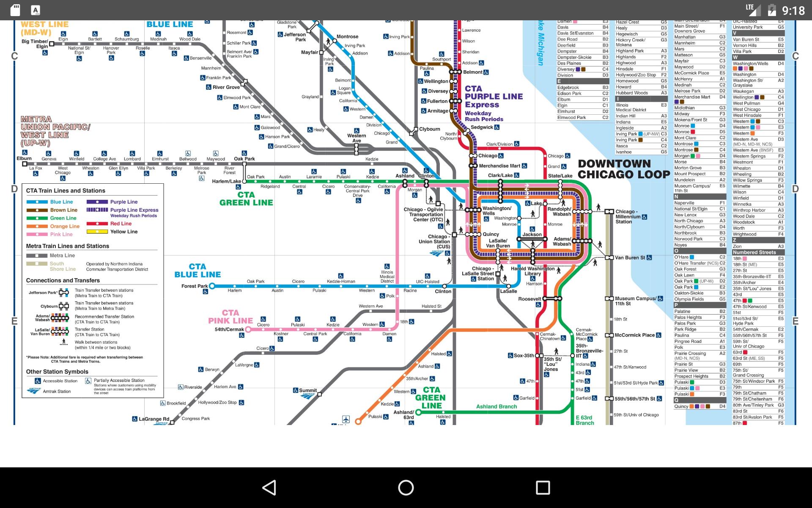Tap accessible icon beside LaGrange Rd
The width and height of the screenshot is (812, 508).
[x=134, y=419]
